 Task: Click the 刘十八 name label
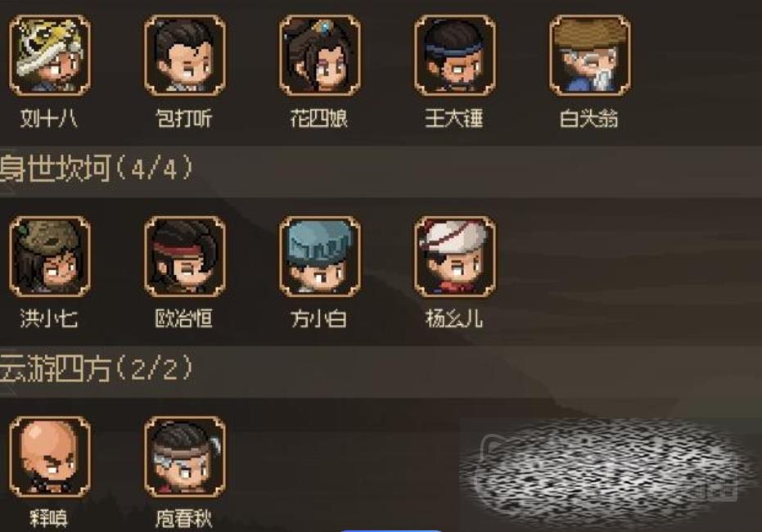48,118
